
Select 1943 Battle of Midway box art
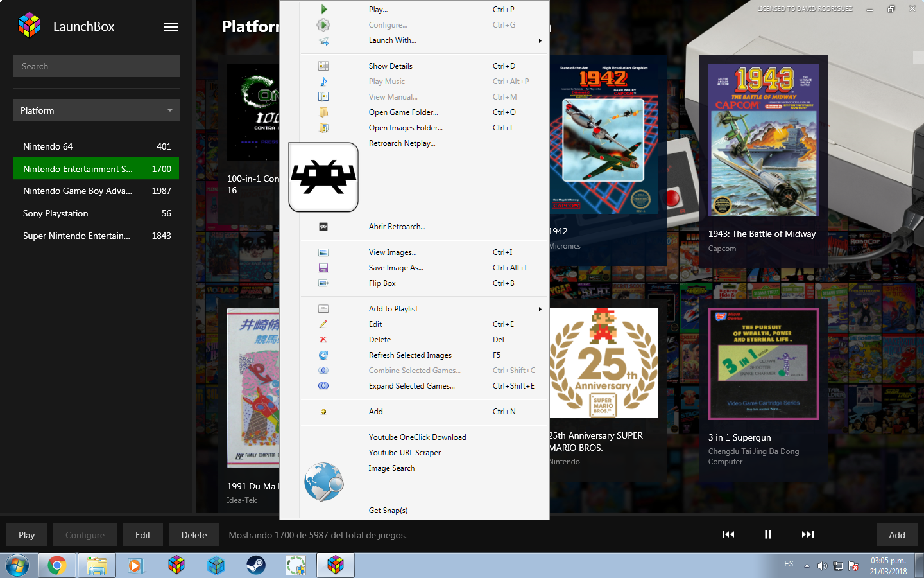point(764,140)
